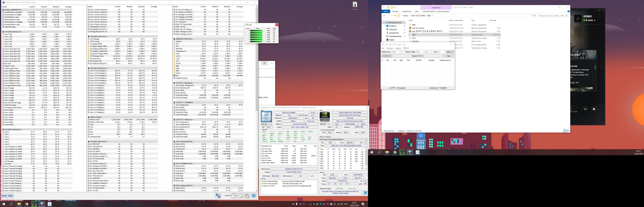The image size is (644, 207).
Task: Click remote sensor network monitors icon
Action: click(218, 196)
